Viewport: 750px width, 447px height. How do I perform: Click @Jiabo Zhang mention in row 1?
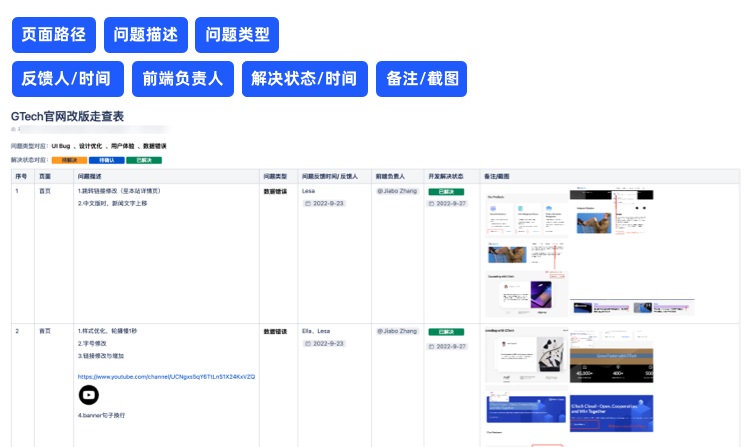(396, 190)
